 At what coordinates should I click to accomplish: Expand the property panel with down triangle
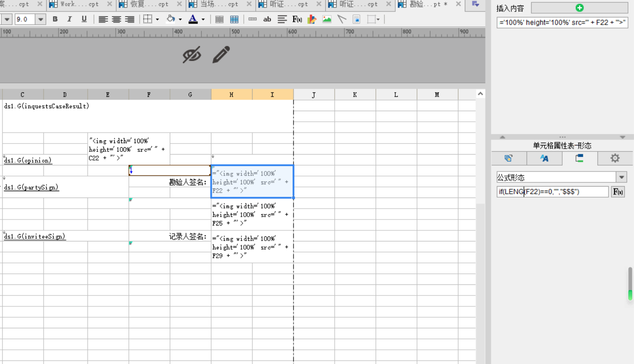pos(623,137)
